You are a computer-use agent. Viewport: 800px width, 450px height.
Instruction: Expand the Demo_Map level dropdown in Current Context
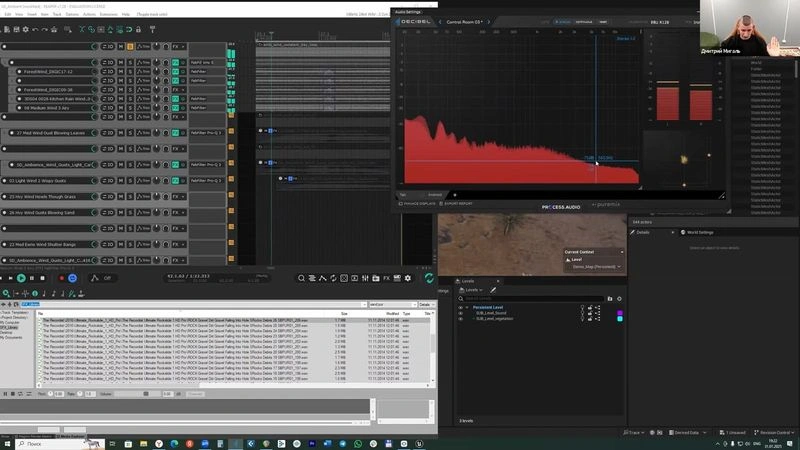(596, 267)
